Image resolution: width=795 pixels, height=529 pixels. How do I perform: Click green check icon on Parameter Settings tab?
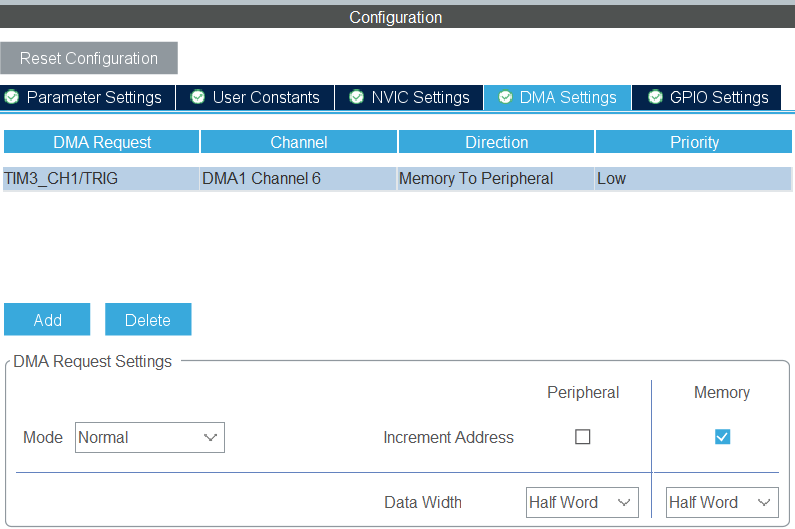pos(12,97)
